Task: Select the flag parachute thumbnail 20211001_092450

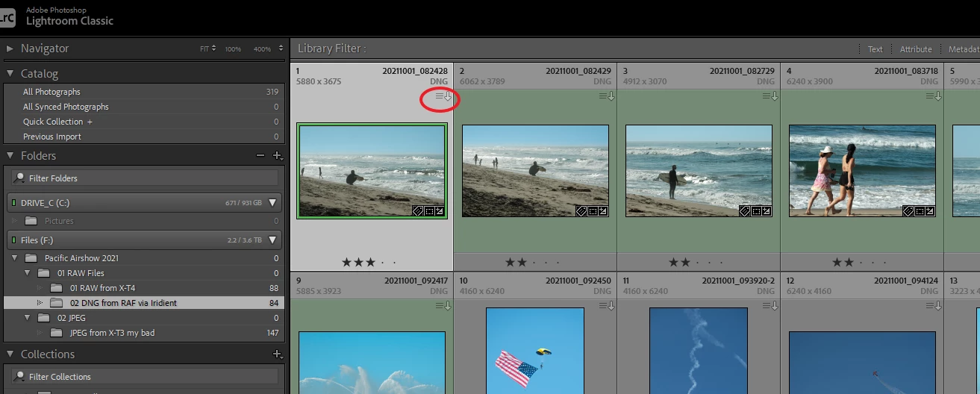Action: coord(535,351)
